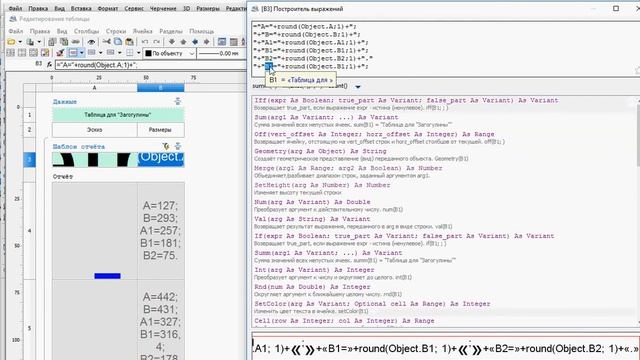Click the gray down arrow toolbar icon
This screenshot has height=360, width=640.
172,42
